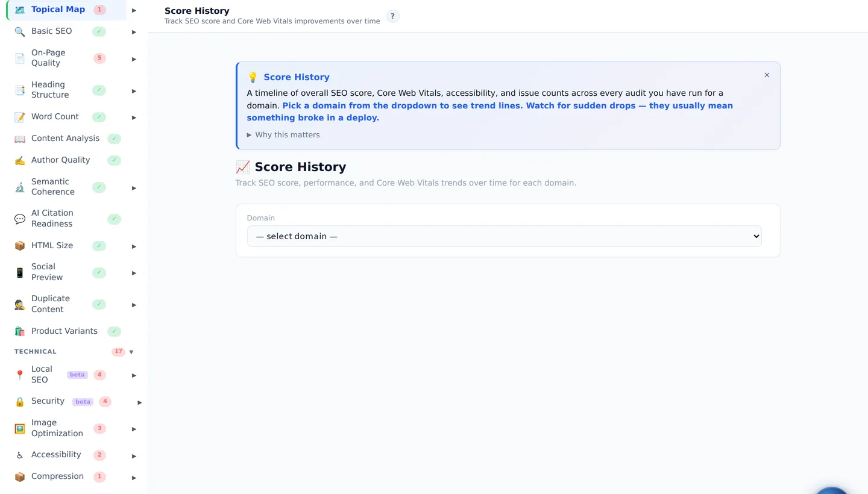Click the On-Page Quality document icon
868x494 pixels.
tap(20, 58)
